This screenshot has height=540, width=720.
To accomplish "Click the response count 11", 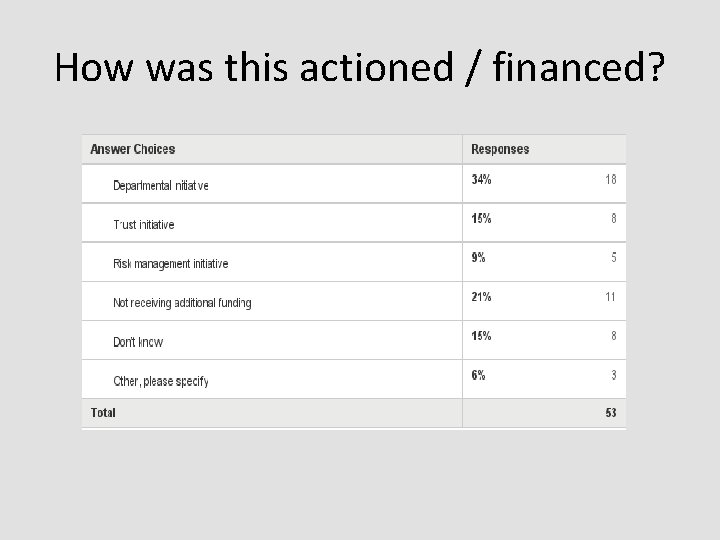I will (x=610, y=296).
